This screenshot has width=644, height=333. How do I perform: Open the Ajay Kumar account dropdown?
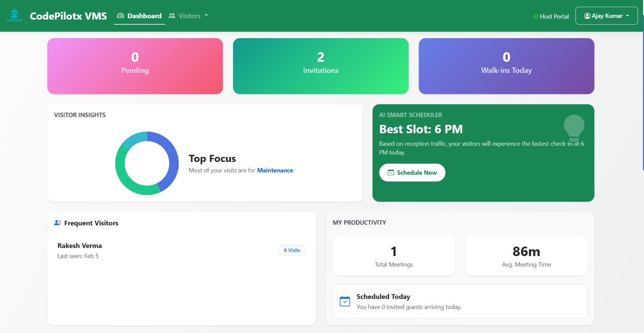coord(606,16)
